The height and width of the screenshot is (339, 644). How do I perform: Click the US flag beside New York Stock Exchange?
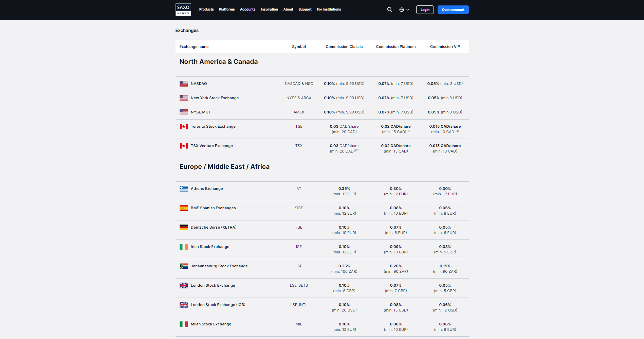(184, 98)
